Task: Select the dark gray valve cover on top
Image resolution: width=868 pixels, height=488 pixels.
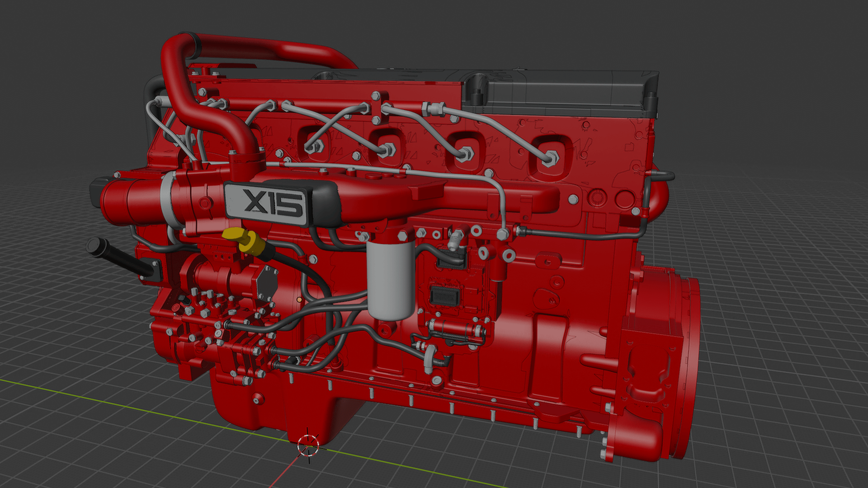Action: (x=561, y=93)
